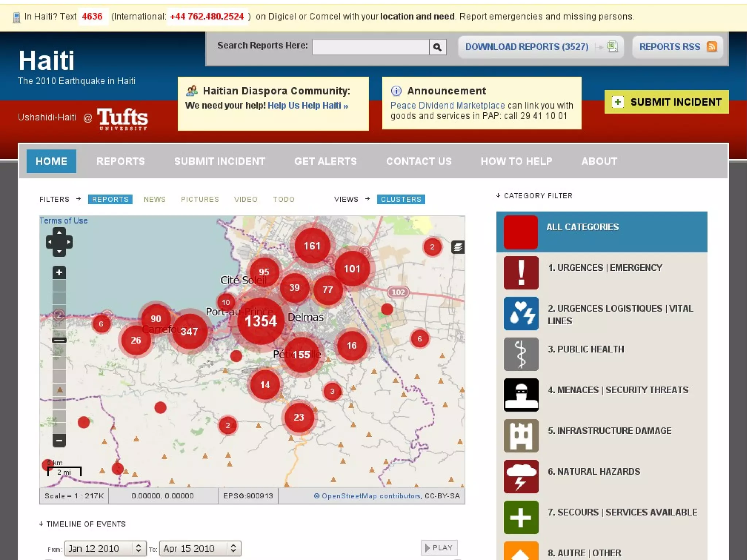The image size is (747, 560).
Task: Click the map zoom-in plus button
Action: pos(59,273)
